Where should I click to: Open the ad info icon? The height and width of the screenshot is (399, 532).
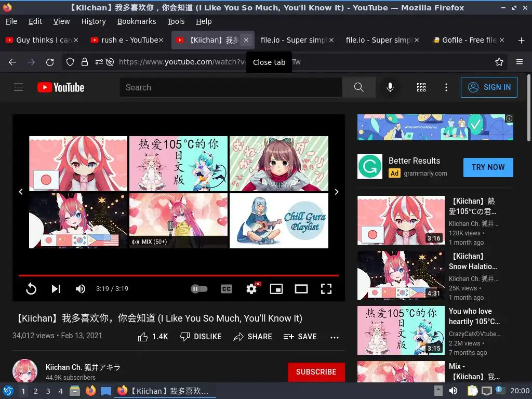(509, 118)
